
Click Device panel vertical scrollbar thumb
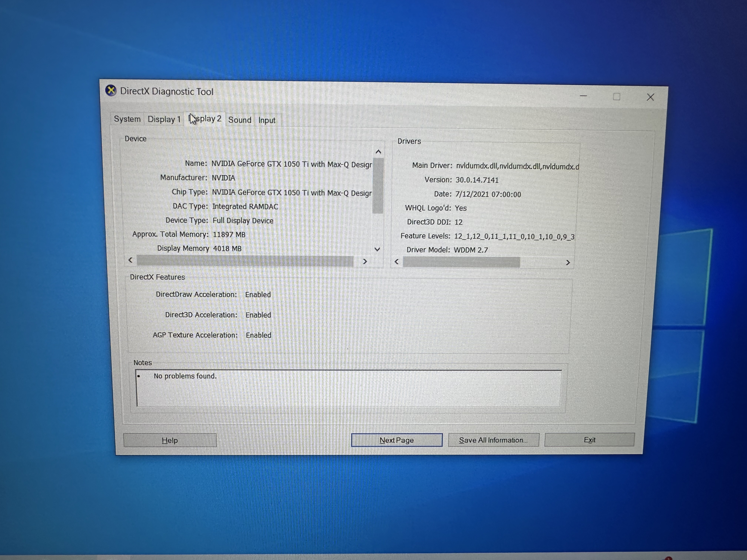point(378,186)
